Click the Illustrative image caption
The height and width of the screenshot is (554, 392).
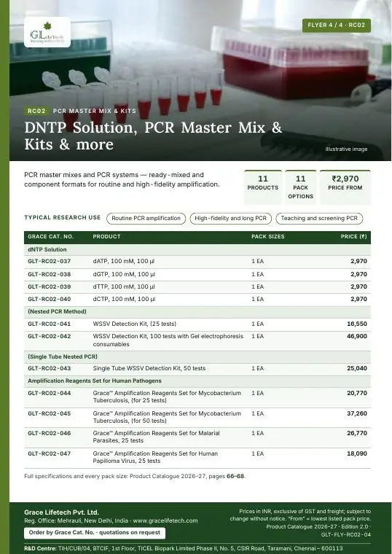click(x=346, y=149)
